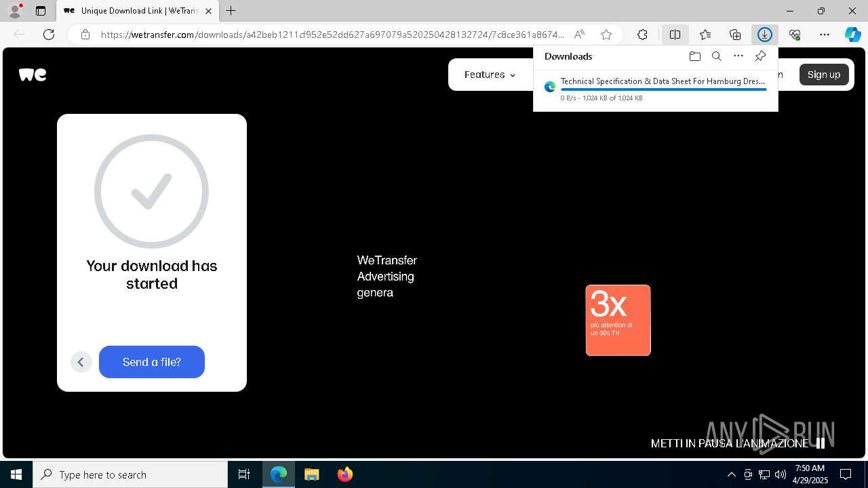View site information lock icon
Viewport: 868px width, 488px height.
pos(85,35)
